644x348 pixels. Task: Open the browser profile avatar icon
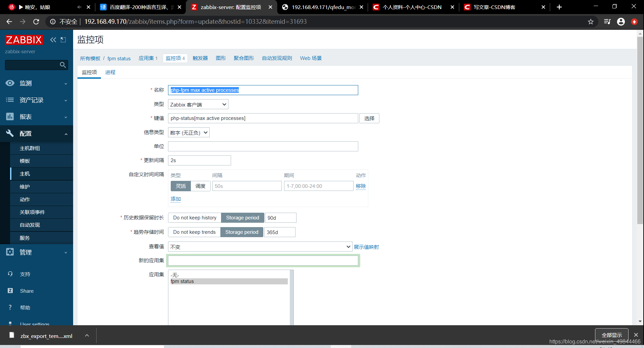[x=621, y=22]
